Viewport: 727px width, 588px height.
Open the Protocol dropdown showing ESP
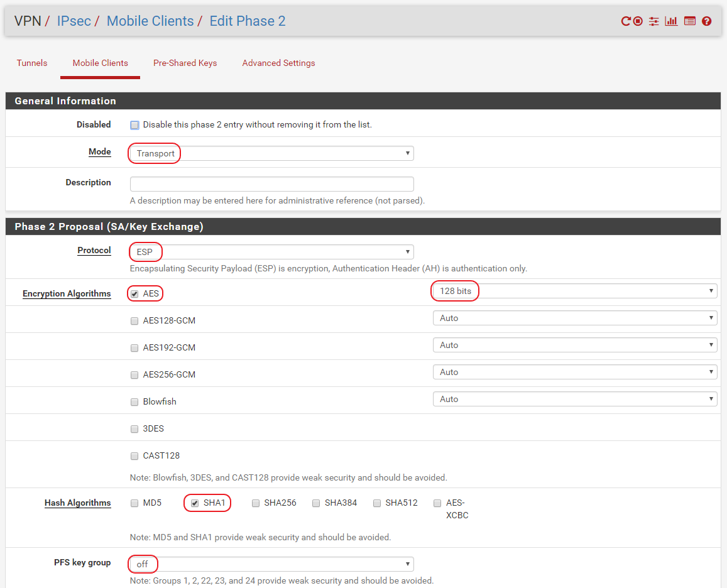pos(271,252)
